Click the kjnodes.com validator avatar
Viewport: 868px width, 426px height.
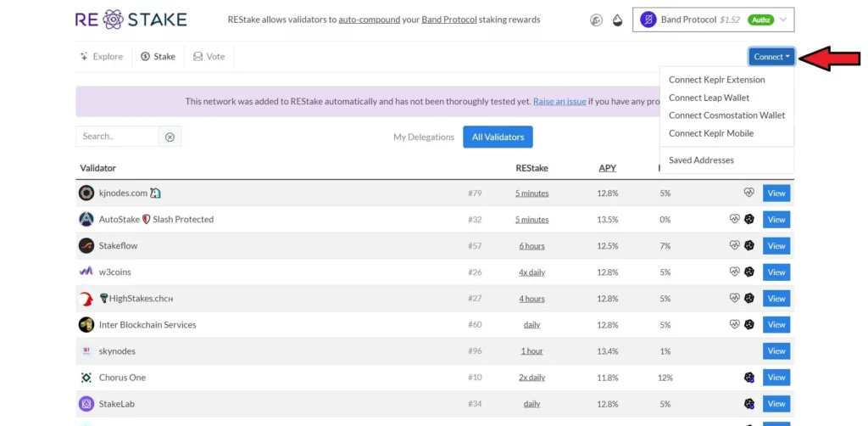coord(86,193)
